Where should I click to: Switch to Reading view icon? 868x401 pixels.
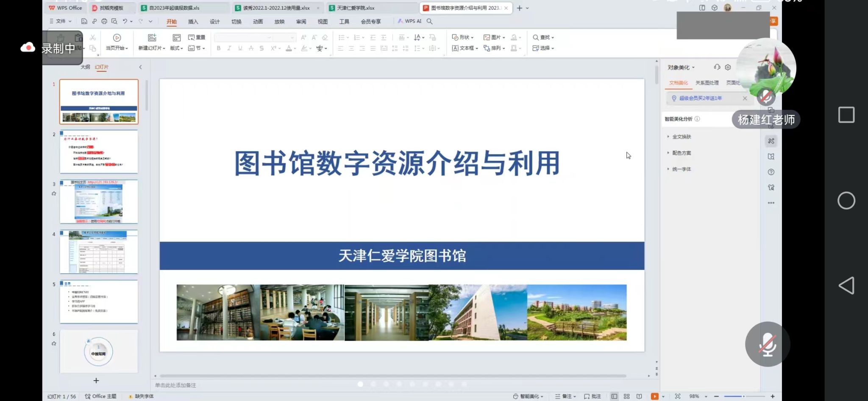(x=639, y=396)
